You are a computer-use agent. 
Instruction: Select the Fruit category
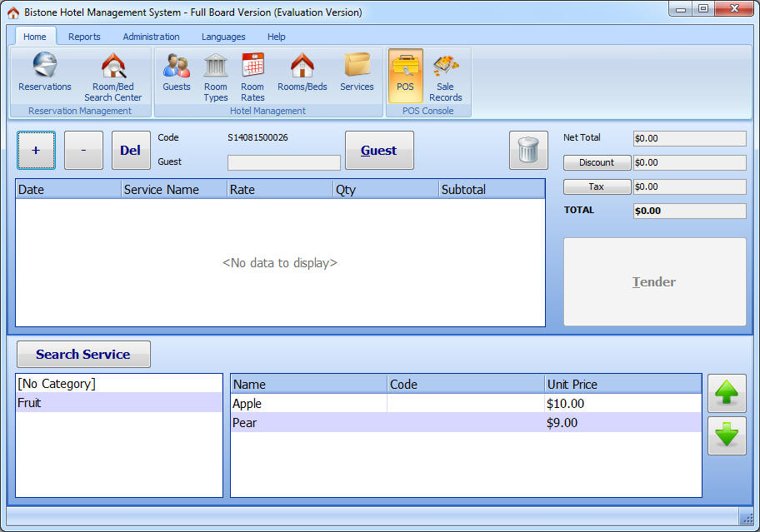coord(119,403)
